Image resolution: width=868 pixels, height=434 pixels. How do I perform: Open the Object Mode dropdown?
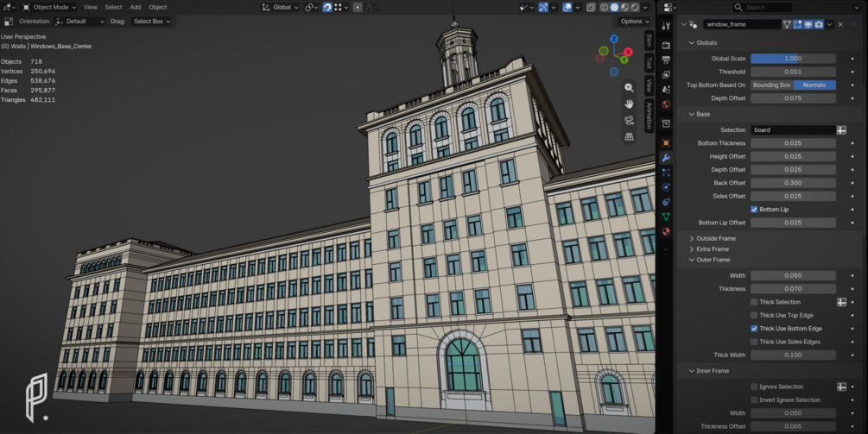coord(48,7)
